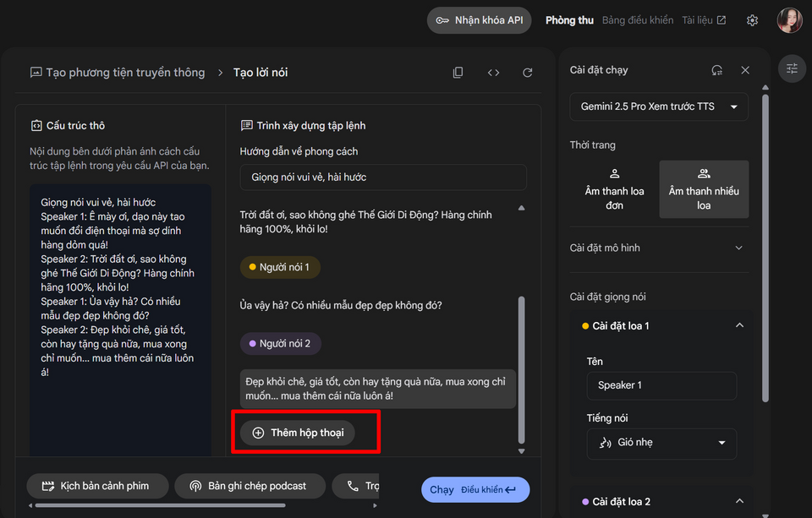Click the template chips horizontal scrollbar
The width and height of the screenshot is (812, 518).
pyautogui.click(x=161, y=505)
